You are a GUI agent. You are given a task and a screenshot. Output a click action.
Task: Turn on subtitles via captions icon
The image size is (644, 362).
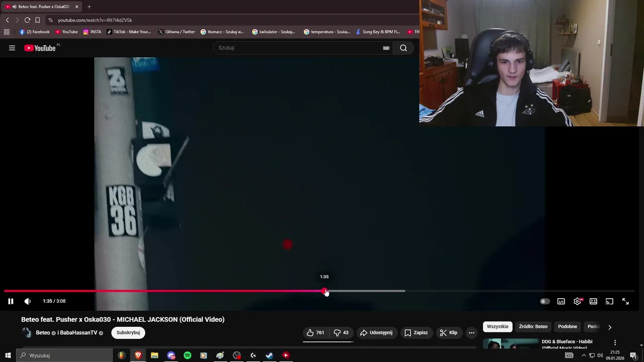click(x=561, y=301)
